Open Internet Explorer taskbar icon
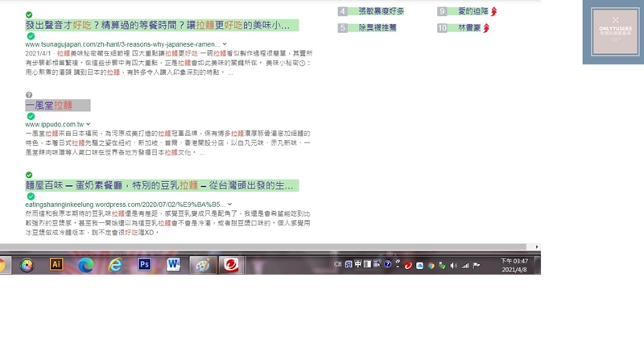This screenshot has height=364, width=644. (115, 265)
